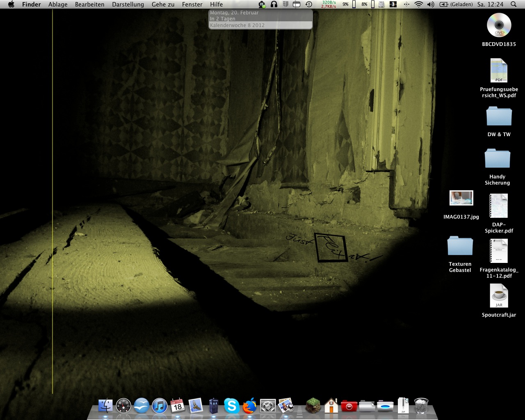
Task: Open the Trash in the dock
Action: pos(421,406)
